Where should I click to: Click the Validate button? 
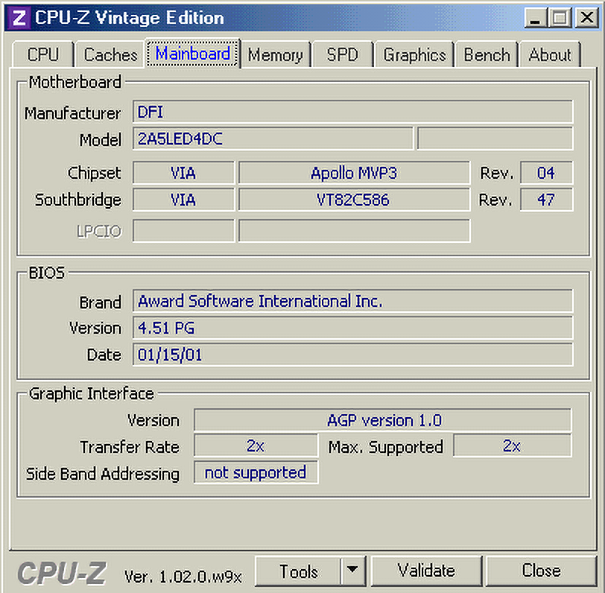426,571
